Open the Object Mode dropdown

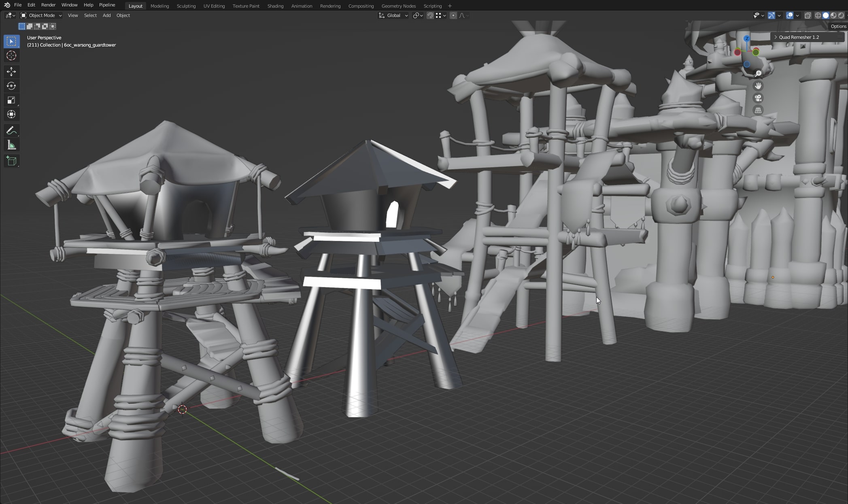click(41, 15)
